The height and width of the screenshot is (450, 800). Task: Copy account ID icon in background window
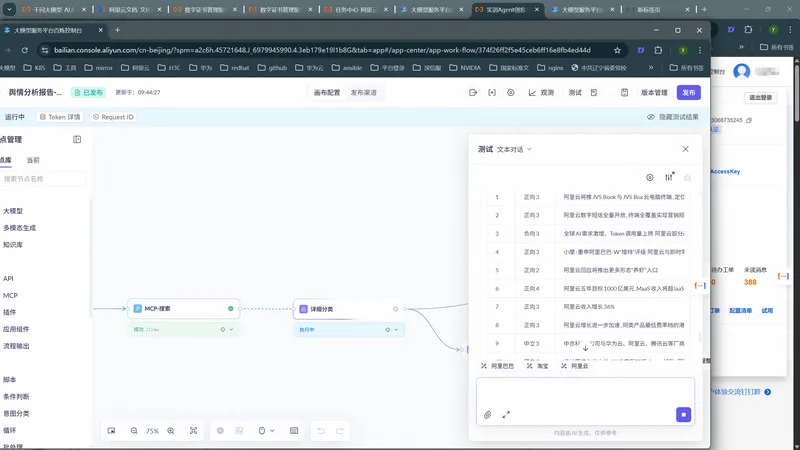click(x=749, y=120)
